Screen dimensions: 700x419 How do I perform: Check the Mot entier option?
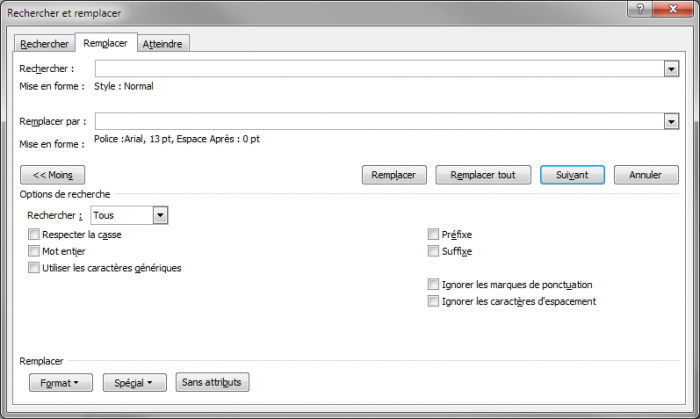(34, 251)
